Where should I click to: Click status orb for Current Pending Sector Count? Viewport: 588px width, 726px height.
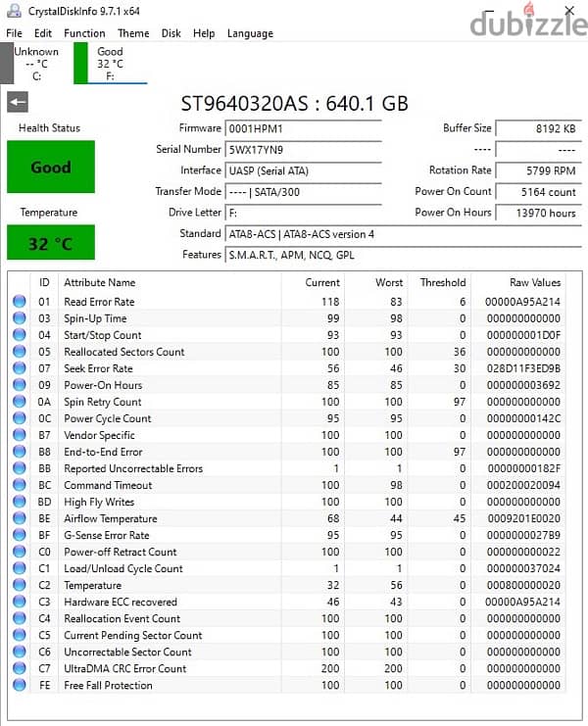tap(20, 635)
